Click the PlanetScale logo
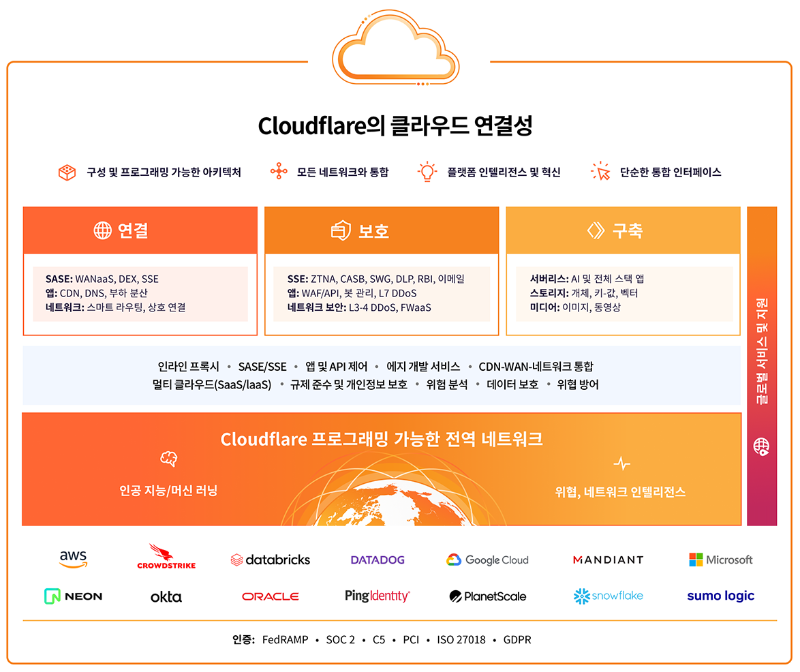This screenshot has height=672, width=800. coord(488,596)
